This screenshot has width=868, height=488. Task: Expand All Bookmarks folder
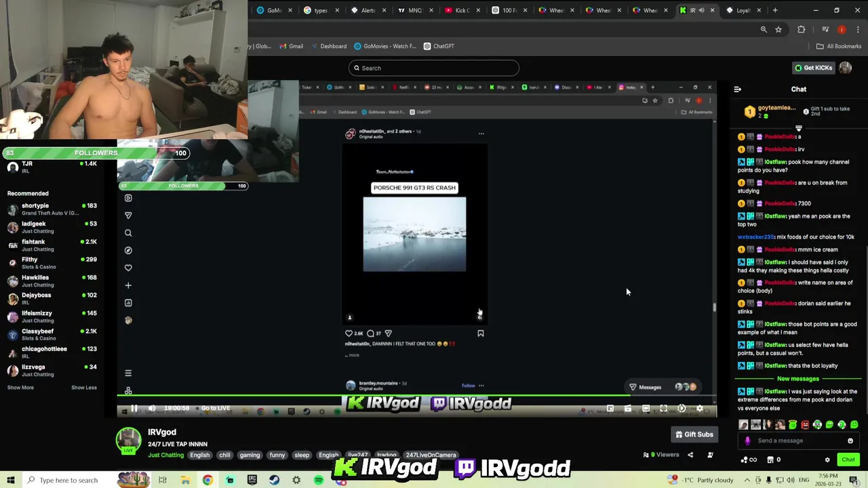(x=838, y=46)
